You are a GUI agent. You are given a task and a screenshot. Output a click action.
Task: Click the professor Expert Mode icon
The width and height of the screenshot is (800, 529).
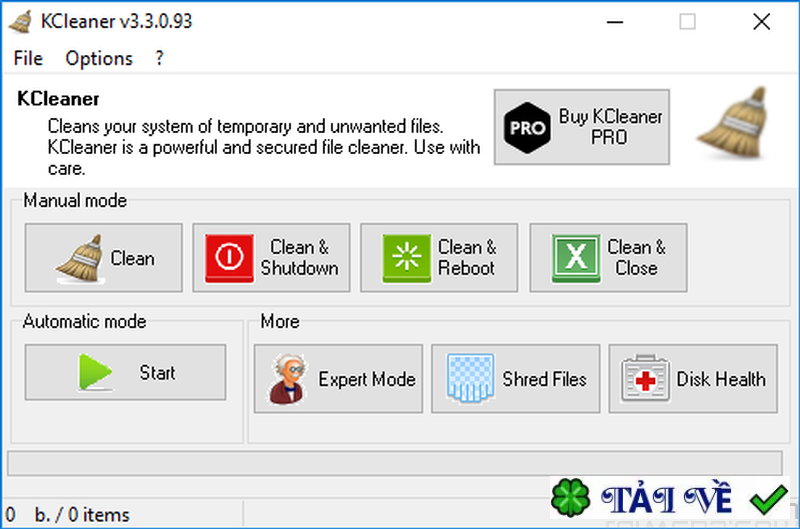coord(288,379)
